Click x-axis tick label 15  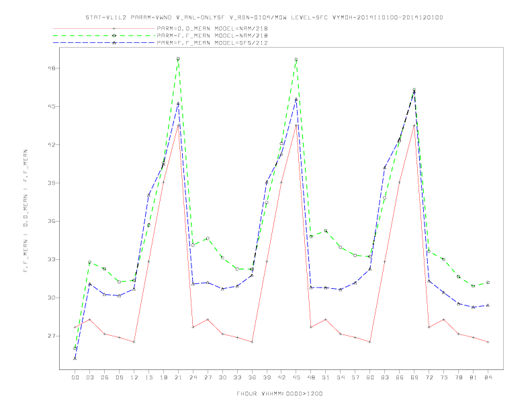[148, 377]
